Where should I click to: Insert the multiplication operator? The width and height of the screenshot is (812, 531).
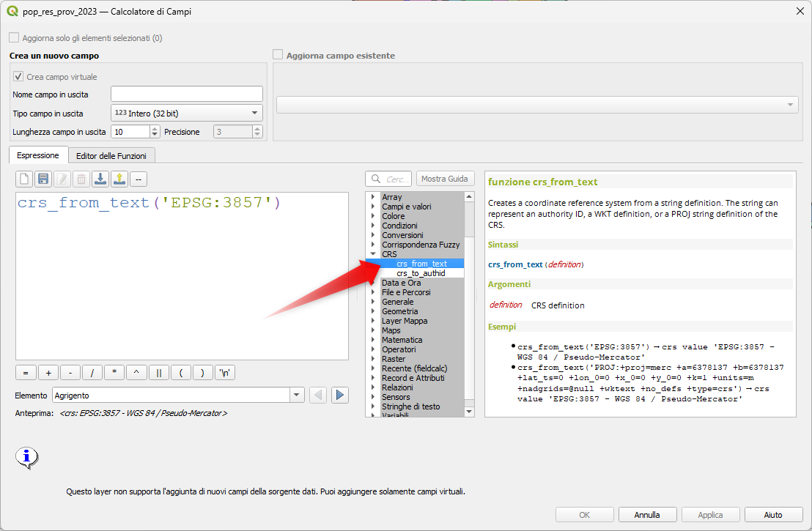click(x=114, y=373)
